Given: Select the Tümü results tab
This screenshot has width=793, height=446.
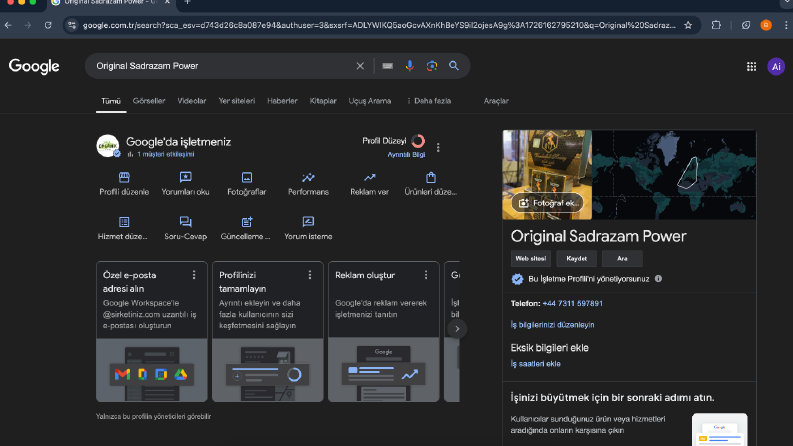Looking at the screenshot, I should pyautogui.click(x=111, y=101).
